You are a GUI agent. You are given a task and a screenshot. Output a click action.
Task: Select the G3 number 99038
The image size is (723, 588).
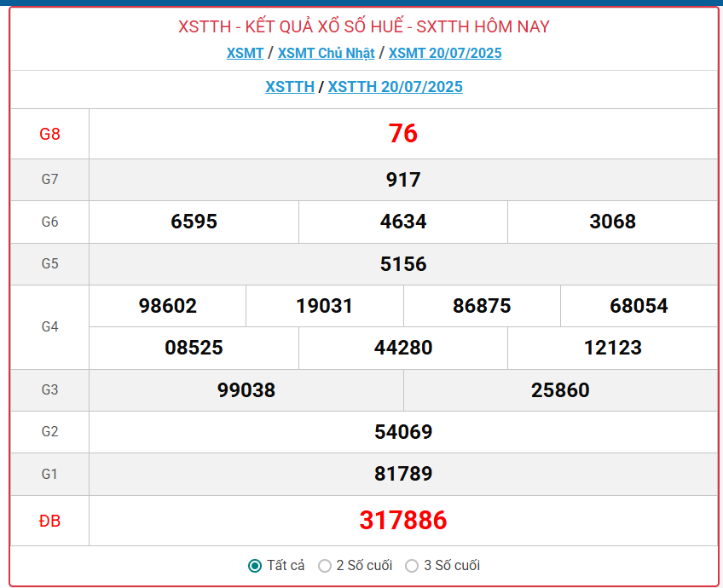click(x=246, y=390)
